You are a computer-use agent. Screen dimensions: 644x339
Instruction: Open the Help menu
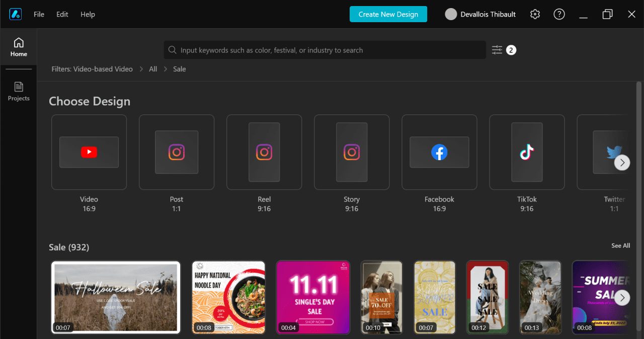(88, 14)
